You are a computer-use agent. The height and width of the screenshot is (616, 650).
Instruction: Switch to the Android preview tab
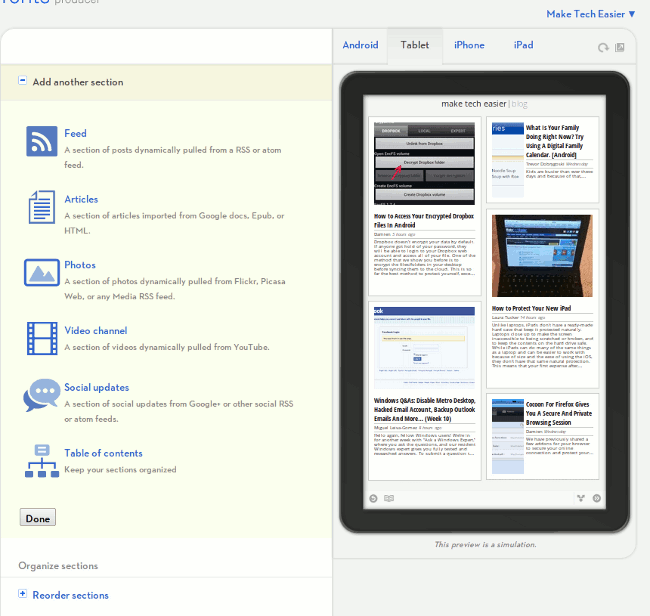pyautogui.click(x=360, y=45)
